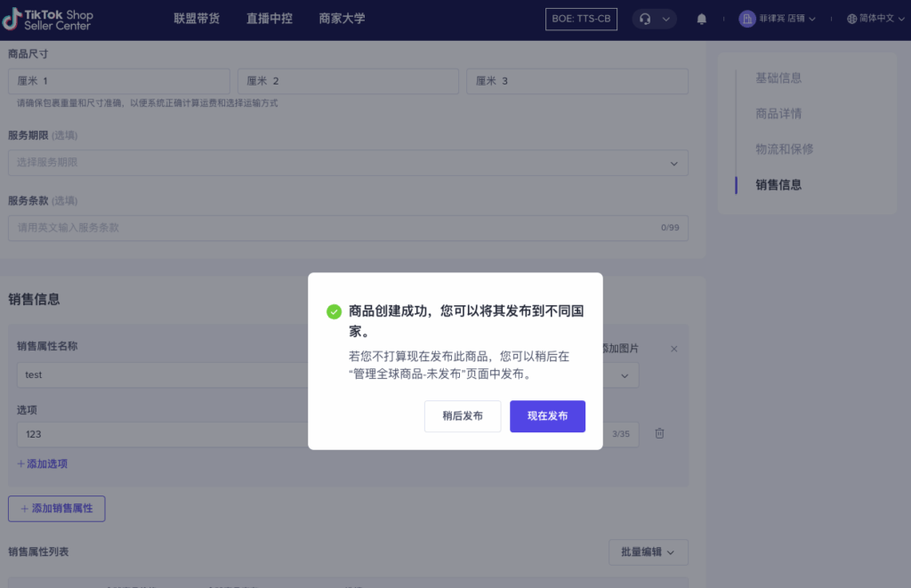Image resolution: width=911 pixels, height=588 pixels.
Task: Remove the sales attribute via the × icon
Action: pyautogui.click(x=673, y=349)
